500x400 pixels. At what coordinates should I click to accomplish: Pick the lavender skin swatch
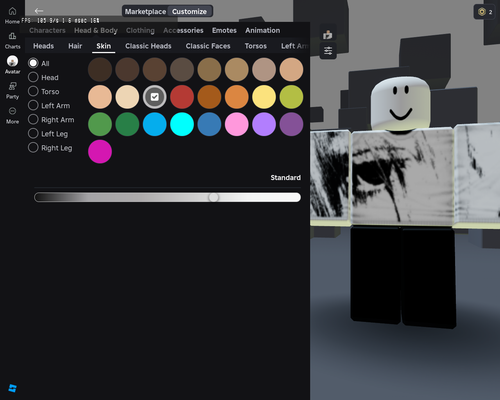pos(264,124)
